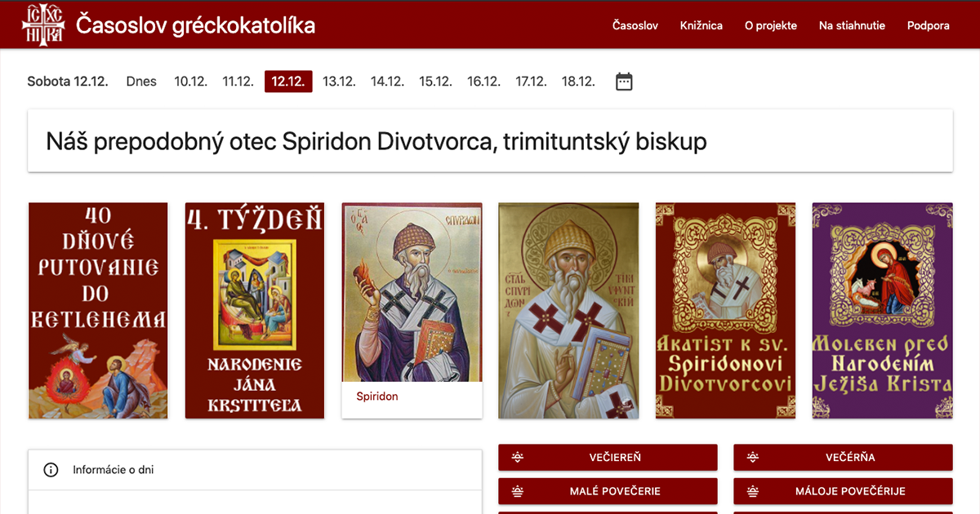This screenshot has width=980, height=514.
Task: Select the date 13.12.
Action: tap(339, 82)
